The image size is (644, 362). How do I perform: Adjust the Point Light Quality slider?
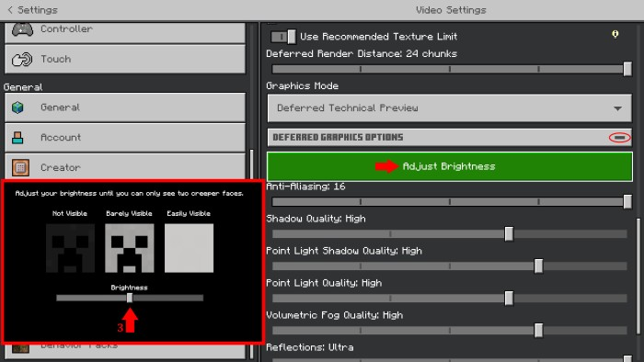pos(450,298)
